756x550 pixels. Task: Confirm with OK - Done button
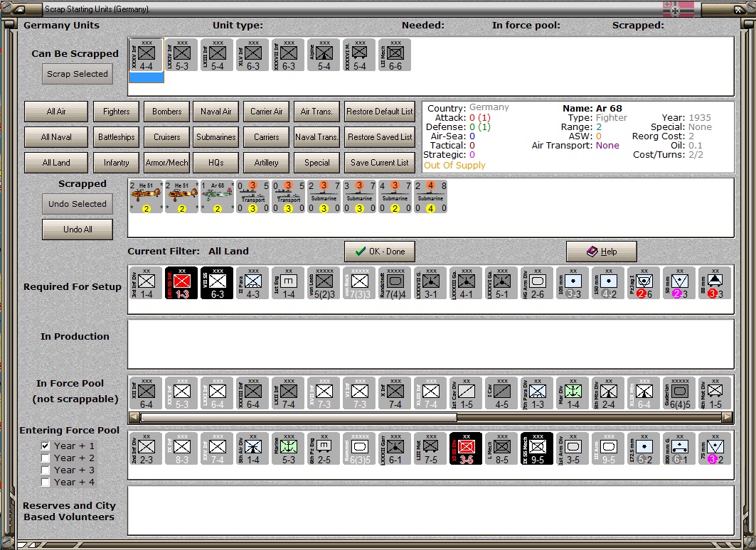(379, 252)
